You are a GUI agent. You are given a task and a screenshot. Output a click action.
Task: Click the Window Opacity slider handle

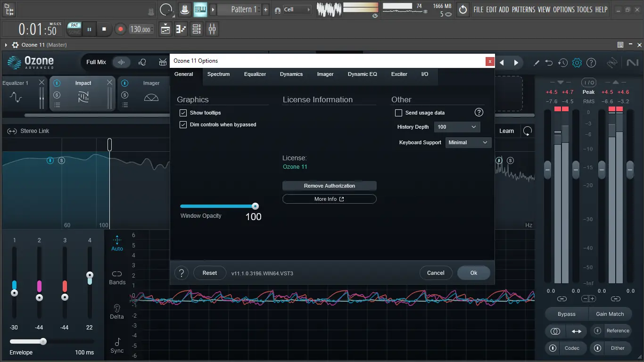coord(255,206)
